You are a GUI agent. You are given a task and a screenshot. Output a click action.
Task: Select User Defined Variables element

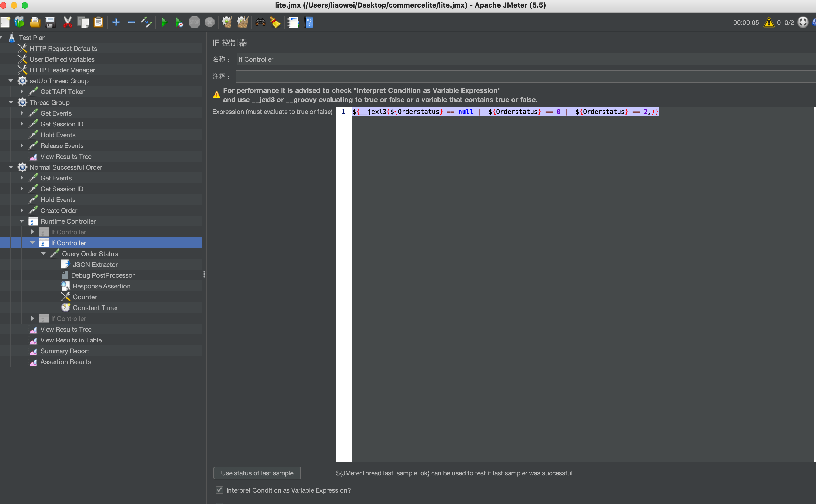pos(62,59)
